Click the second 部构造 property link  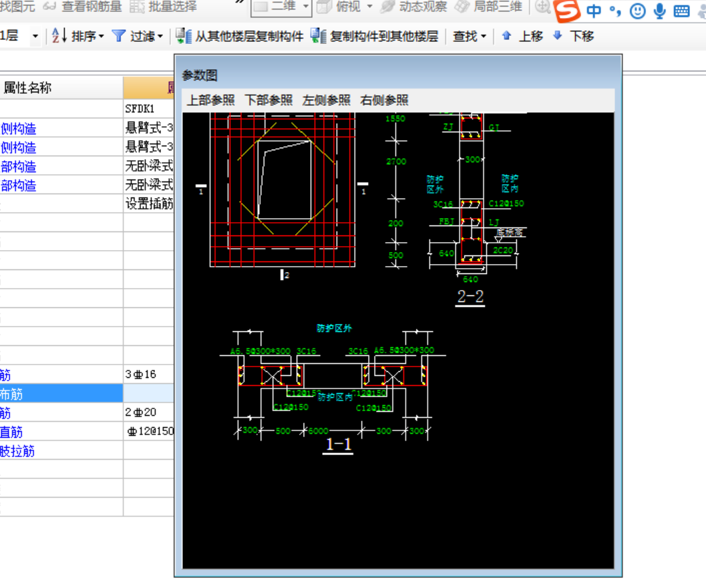[18, 186]
